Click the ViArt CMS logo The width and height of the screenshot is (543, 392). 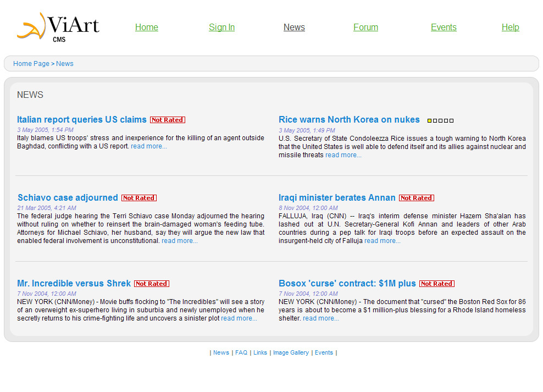pyautogui.click(x=58, y=27)
